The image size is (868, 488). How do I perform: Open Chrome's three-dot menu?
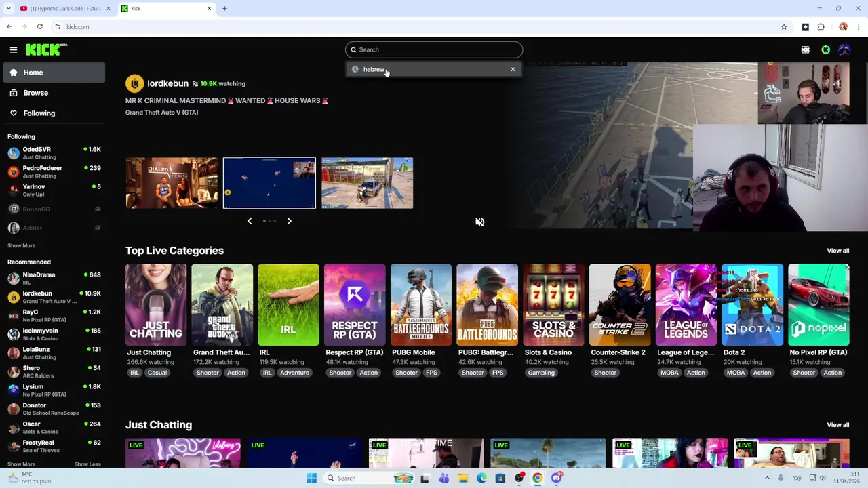point(859,27)
